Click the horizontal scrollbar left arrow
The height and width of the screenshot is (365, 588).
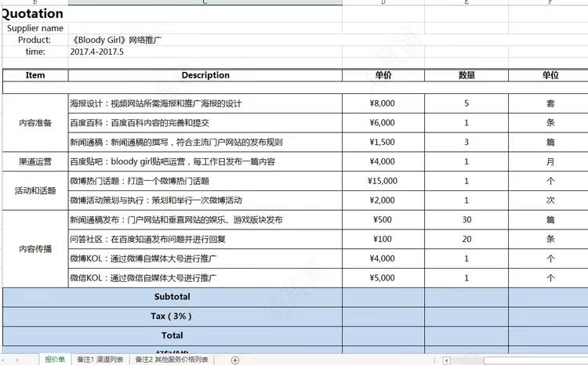(x=446, y=360)
